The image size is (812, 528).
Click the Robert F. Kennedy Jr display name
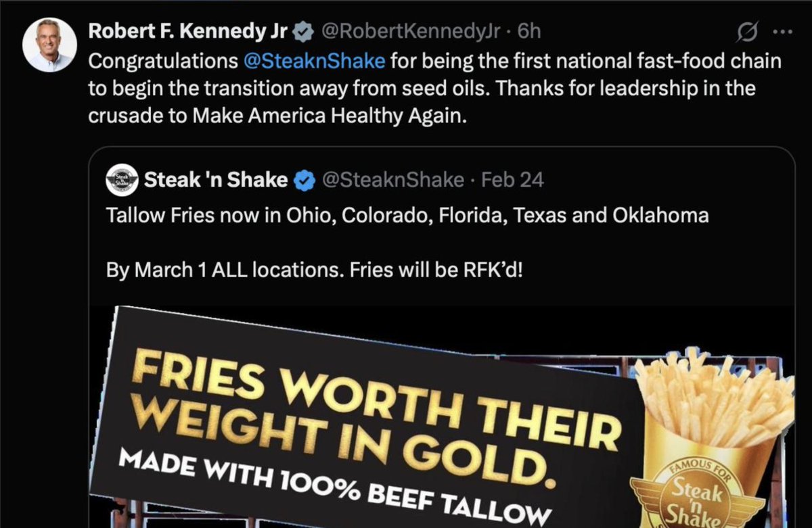[x=189, y=31]
